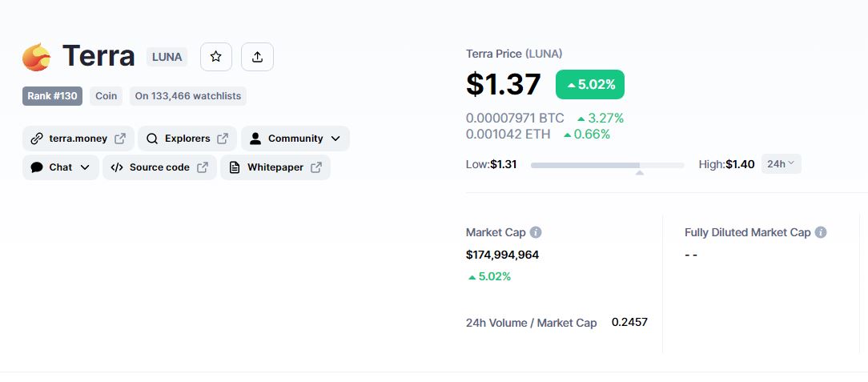Click the Terra coin name heading
Viewport: 868px width, 382px height.
(98, 56)
